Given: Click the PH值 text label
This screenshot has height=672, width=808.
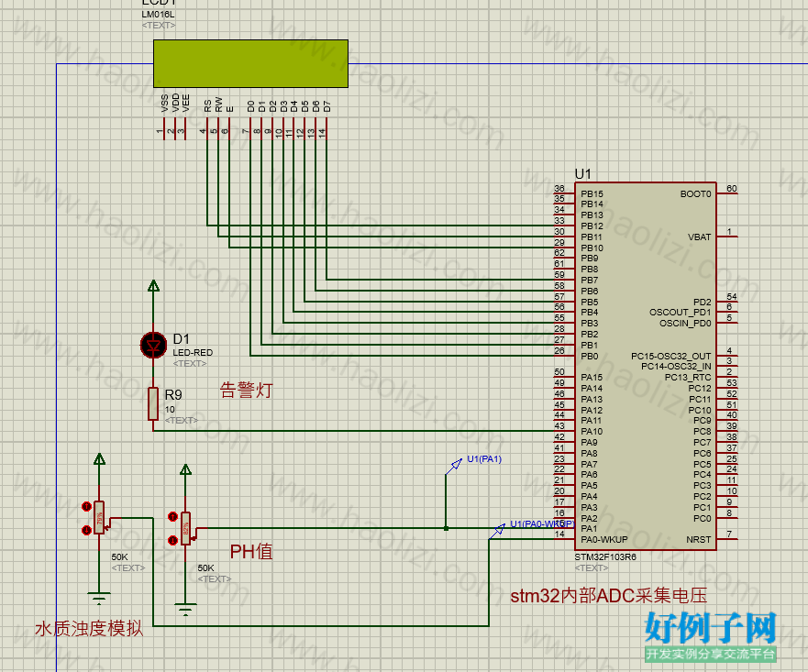Looking at the screenshot, I should click(251, 552).
